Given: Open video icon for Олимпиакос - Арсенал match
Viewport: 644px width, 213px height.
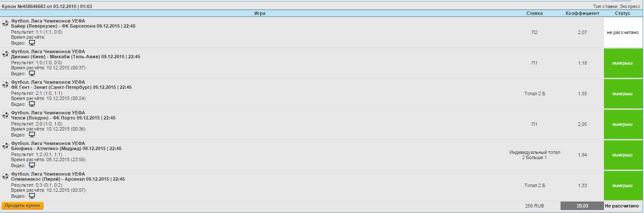Looking at the screenshot, I should click(x=32, y=196).
